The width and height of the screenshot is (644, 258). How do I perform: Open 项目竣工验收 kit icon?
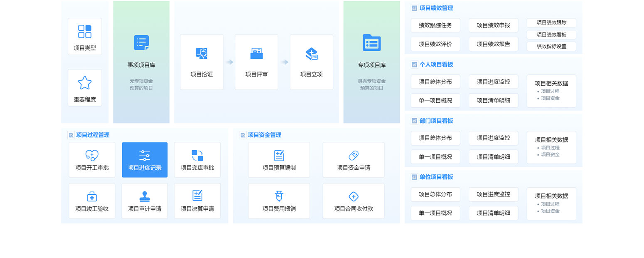92,196
